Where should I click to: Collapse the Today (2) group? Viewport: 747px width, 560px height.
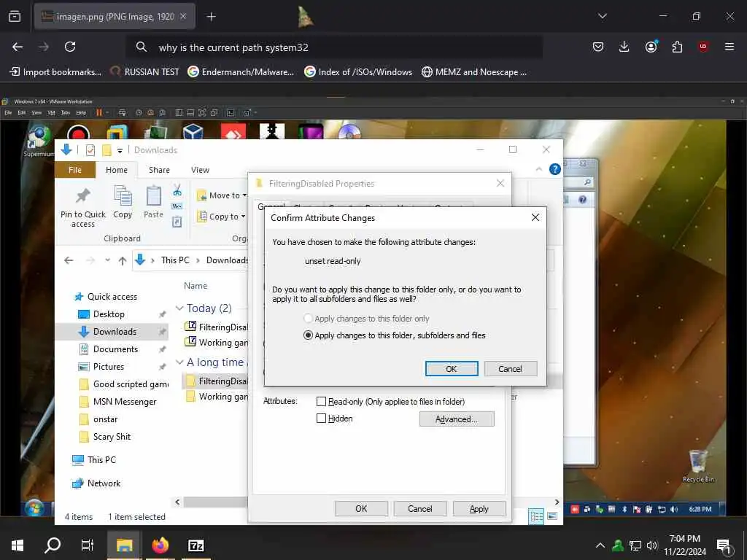(179, 308)
